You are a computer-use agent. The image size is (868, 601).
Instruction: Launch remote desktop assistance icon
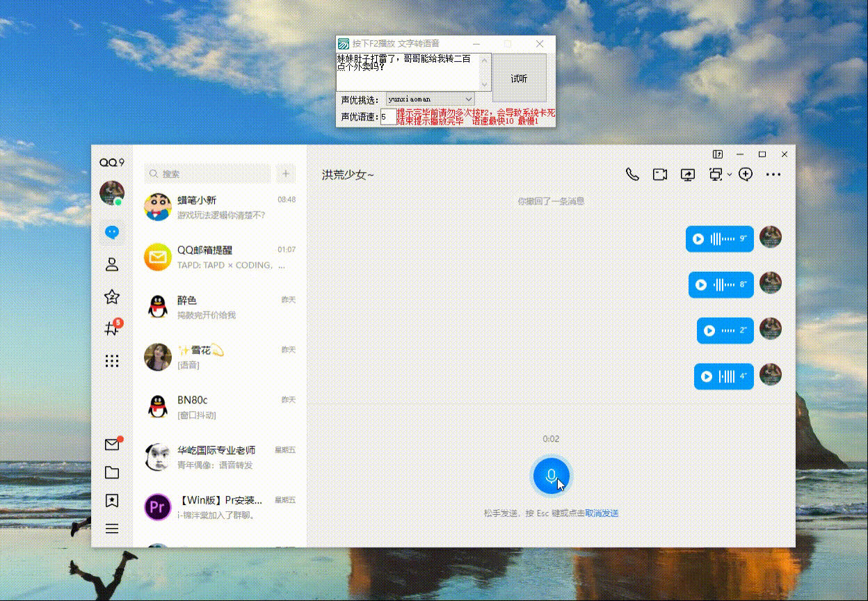click(715, 175)
